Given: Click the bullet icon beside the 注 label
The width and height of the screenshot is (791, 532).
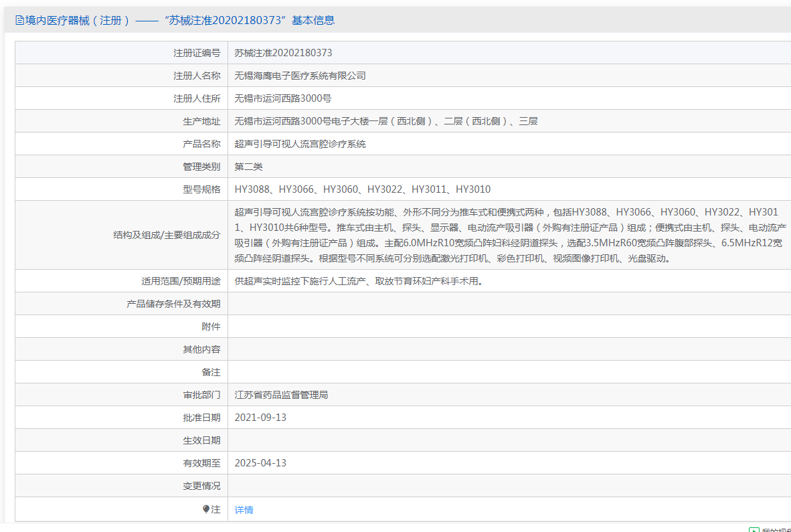Looking at the screenshot, I should click(206, 509).
